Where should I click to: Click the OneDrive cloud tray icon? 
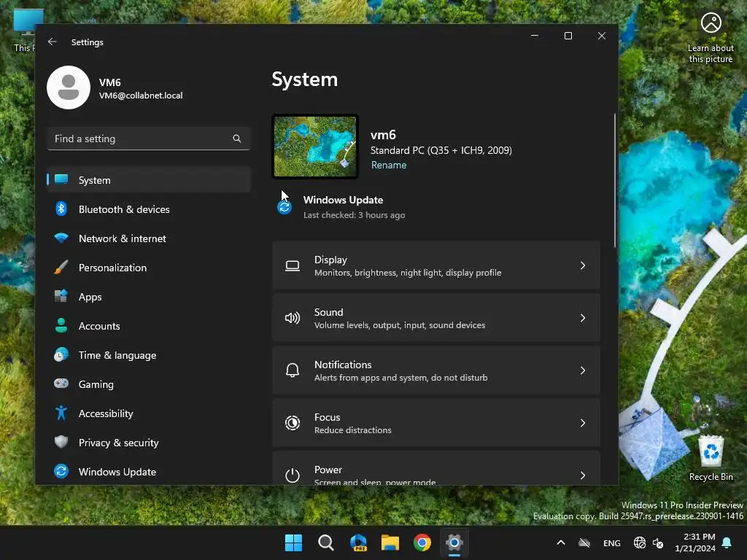pyautogui.click(x=584, y=542)
